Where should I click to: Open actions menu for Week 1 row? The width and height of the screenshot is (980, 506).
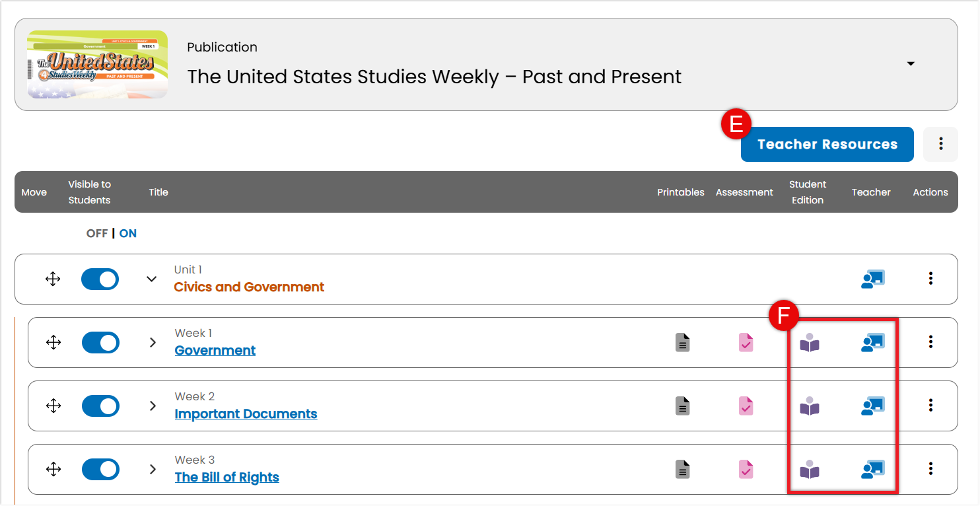[x=930, y=342]
